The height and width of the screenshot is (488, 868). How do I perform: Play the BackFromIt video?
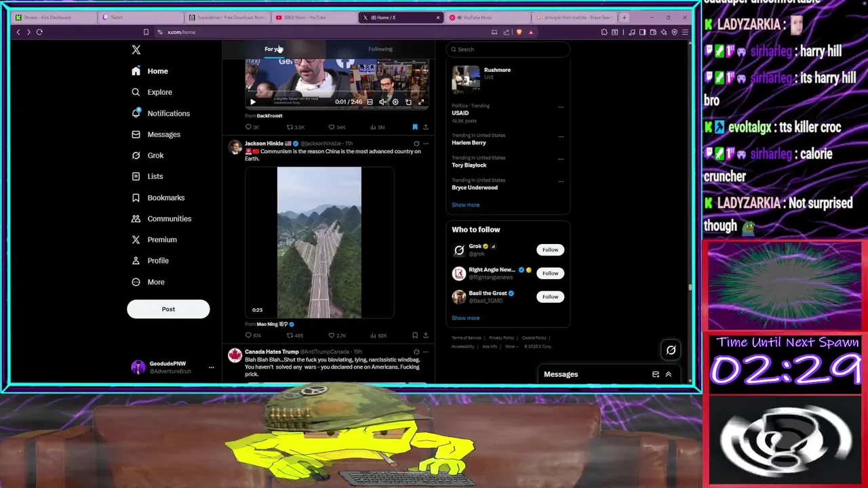pos(252,102)
